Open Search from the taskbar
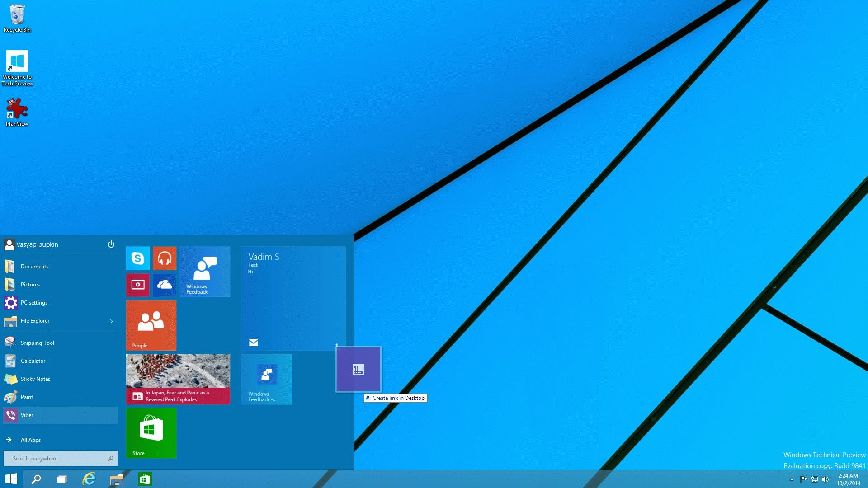 click(36, 479)
